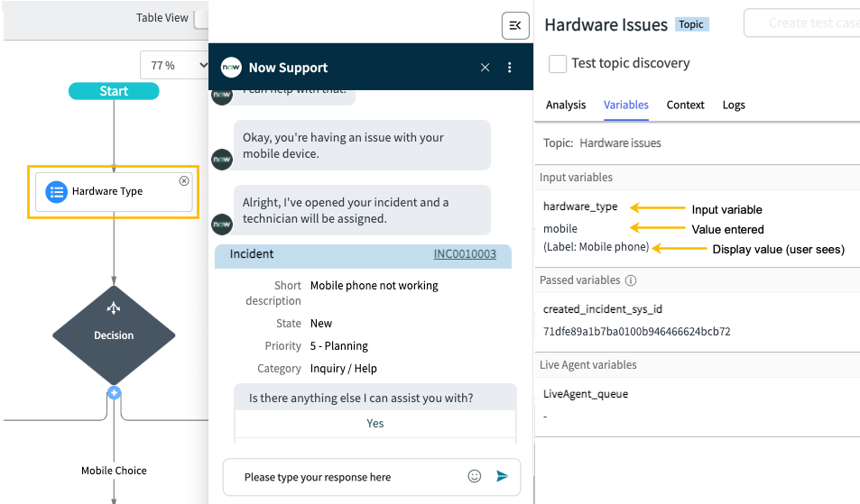Select the Hardware Type node
The width and height of the screenshot is (860, 504).
pos(114,192)
